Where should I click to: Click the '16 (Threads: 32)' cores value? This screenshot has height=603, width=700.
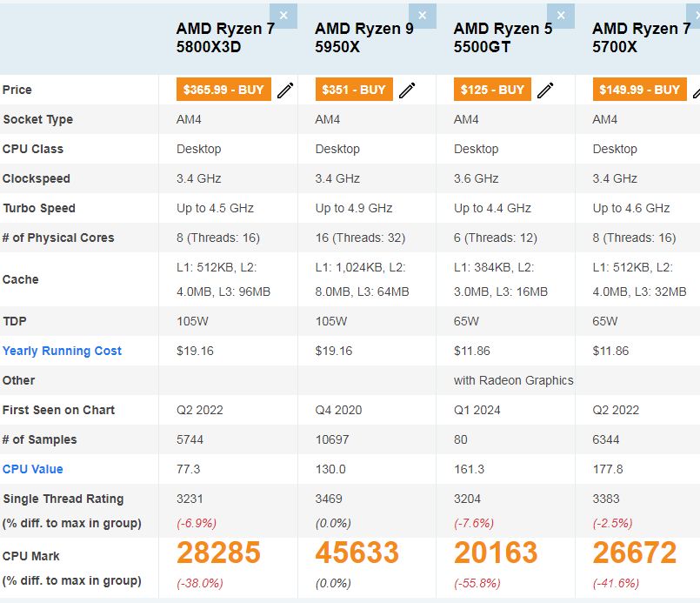[360, 238]
